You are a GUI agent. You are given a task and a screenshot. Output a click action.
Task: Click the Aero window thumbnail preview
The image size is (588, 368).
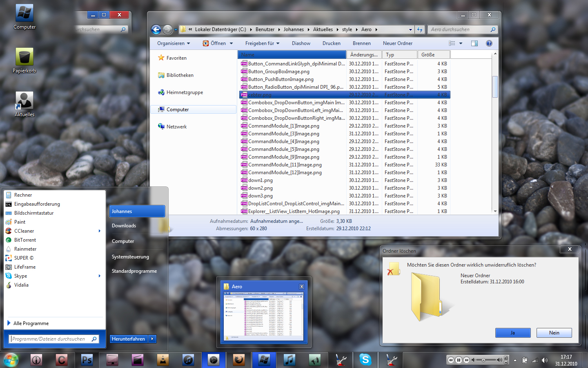tap(264, 316)
